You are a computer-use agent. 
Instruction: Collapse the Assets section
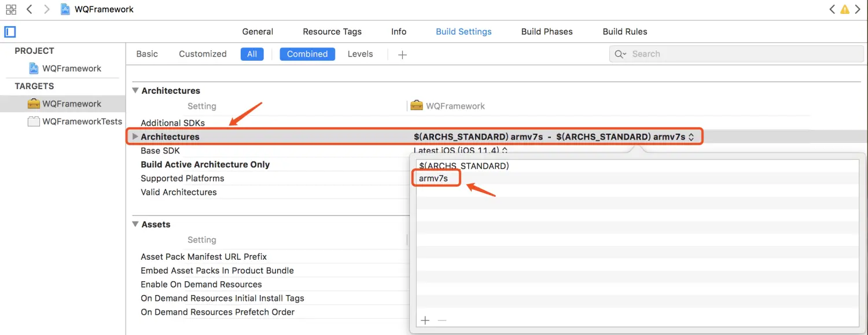[x=135, y=224]
